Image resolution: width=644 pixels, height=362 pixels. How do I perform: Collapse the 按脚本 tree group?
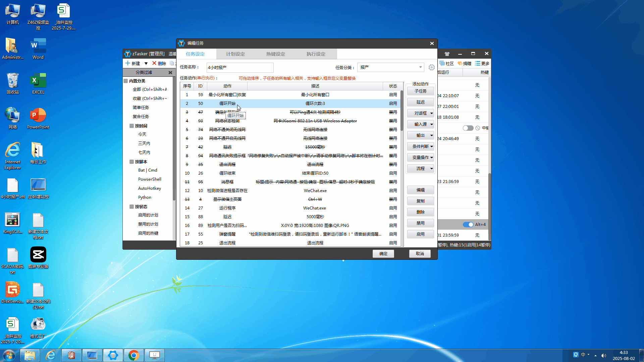[131, 162]
